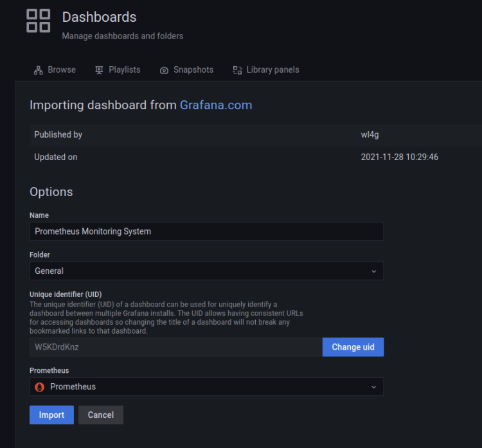This screenshot has width=482, height=448.
Task: Click the Snapshots camera icon
Action: pyautogui.click(x=164, y=69)
